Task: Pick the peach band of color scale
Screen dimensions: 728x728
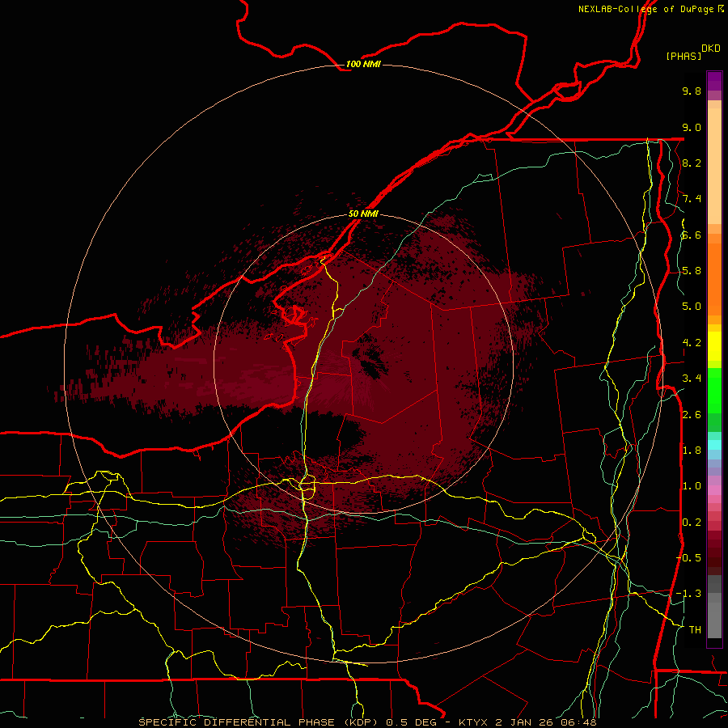Action: click(x=714, y=166)
